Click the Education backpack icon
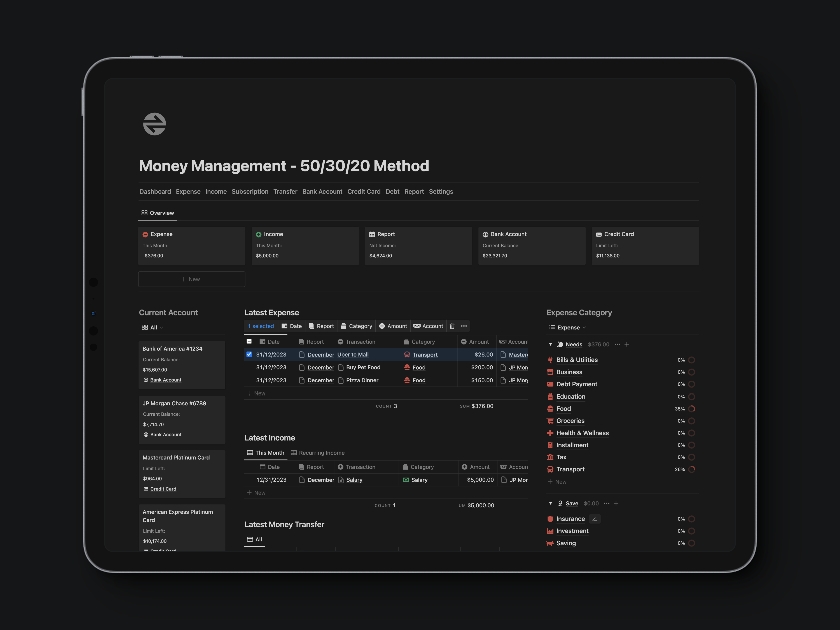Image resolution: width=840 pixels, height=630 pixels. tap(550, 396)
